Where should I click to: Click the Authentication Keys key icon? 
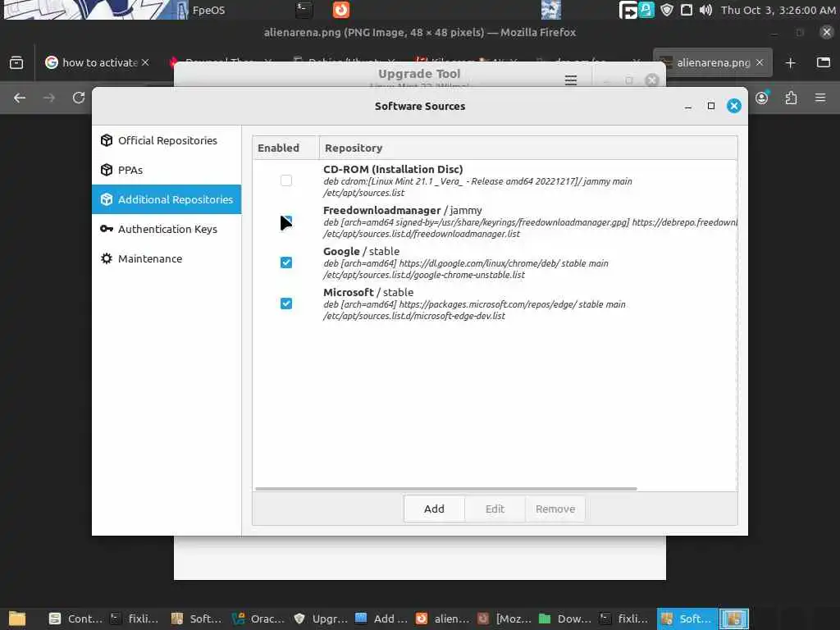click(107, 229)
